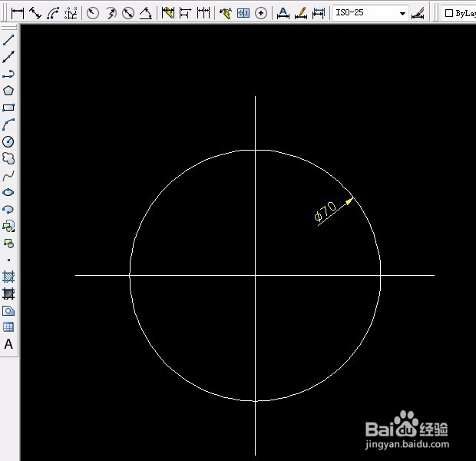Screen dimensions: 476x461
Task: Select the Ordinate dimension tool
Action: [71, 13]
